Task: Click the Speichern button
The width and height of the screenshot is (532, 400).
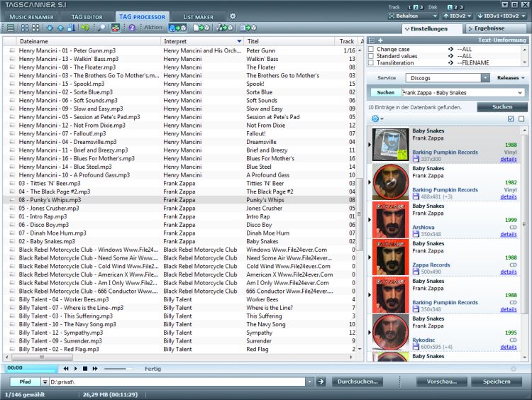Action: 497,382
